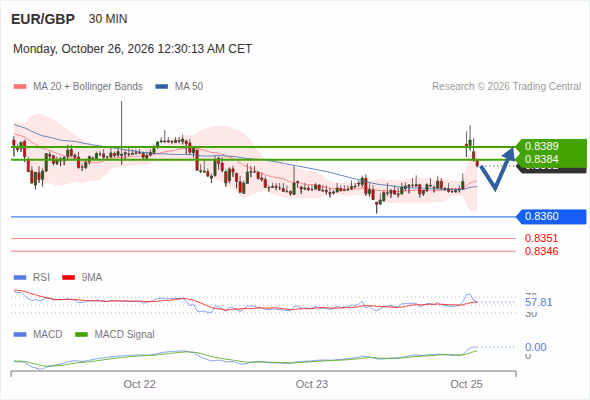This screenshot has width=590, height=400.
Task: Click the MACD Signal green swatch
Action: (x=81, y=335)
